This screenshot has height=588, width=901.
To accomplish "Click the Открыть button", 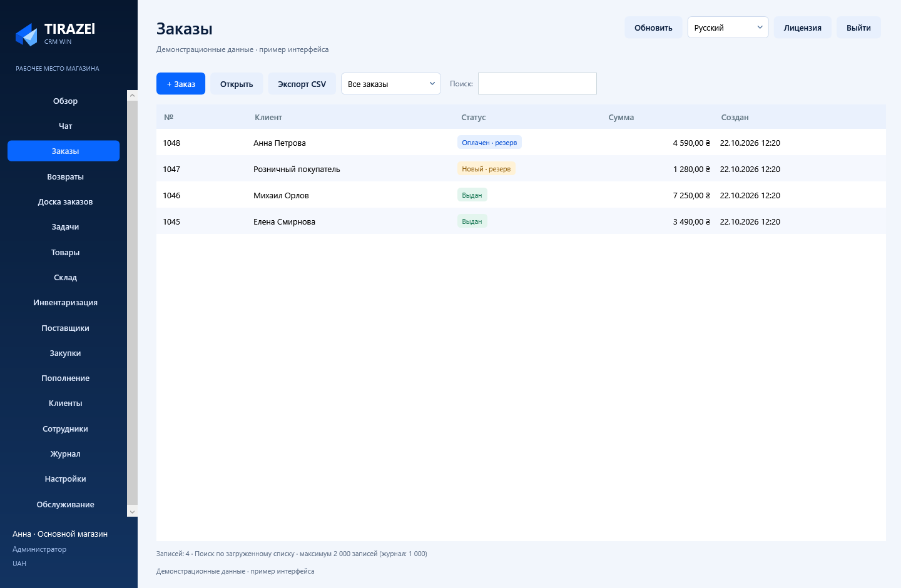I will tap(237, 84).
